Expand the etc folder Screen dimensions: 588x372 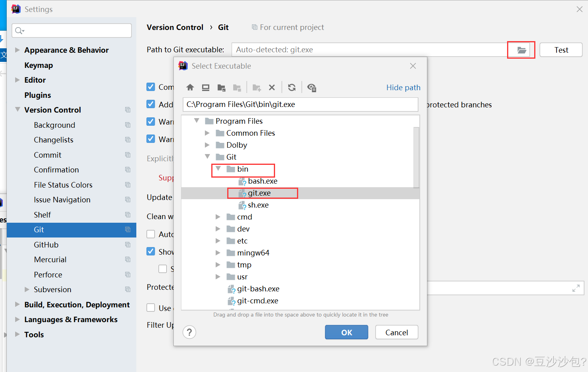(218, 241)
